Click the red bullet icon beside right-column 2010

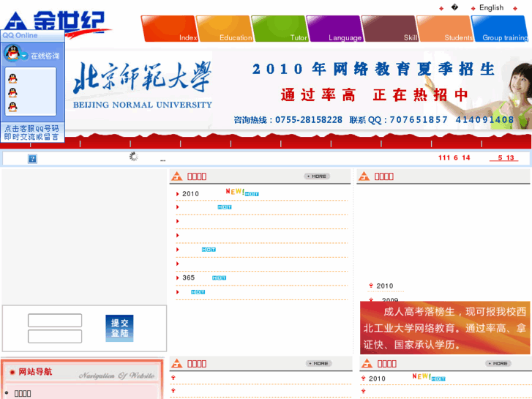(371, 286)
